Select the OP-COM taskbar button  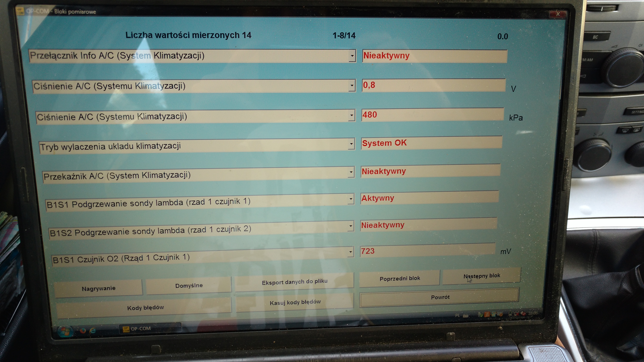tap(150, 328)
